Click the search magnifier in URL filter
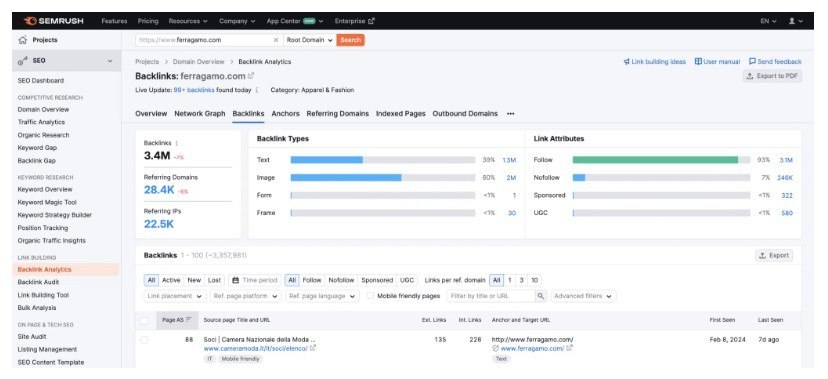This screenshot has height=379, width=828. pyautogui.click(x=541, y=296)
